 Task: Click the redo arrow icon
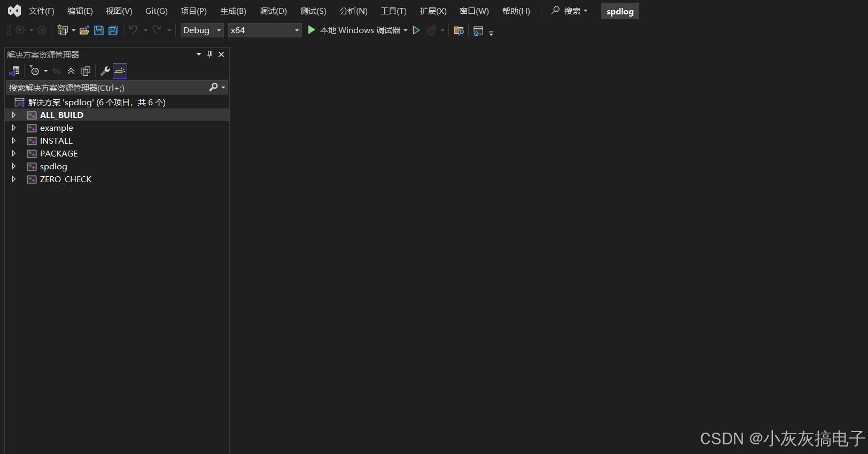point(157,30)
